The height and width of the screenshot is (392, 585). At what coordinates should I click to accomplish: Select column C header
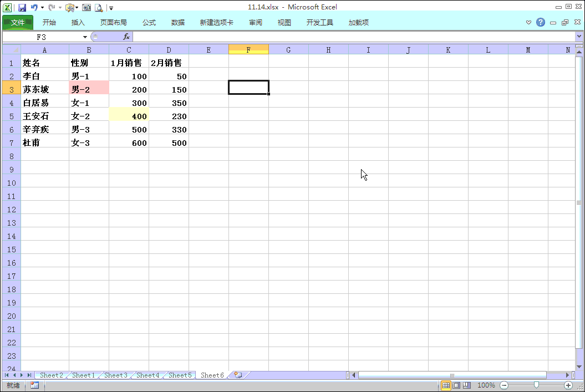(x=129, y=49)
